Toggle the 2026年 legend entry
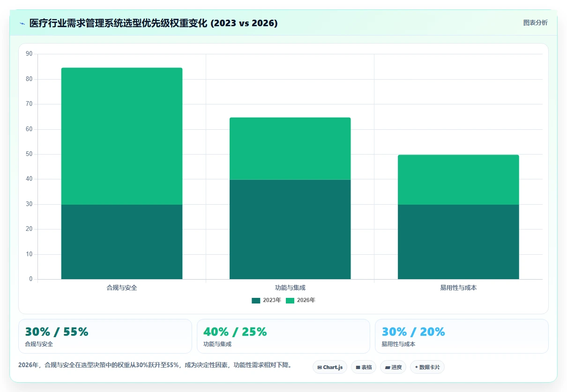Screen dimensions: 567x392 301,300
